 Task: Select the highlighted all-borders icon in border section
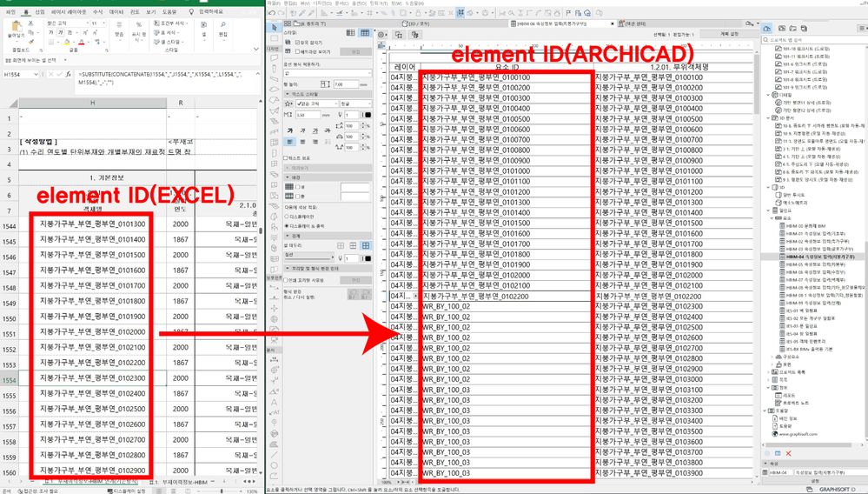365,245
